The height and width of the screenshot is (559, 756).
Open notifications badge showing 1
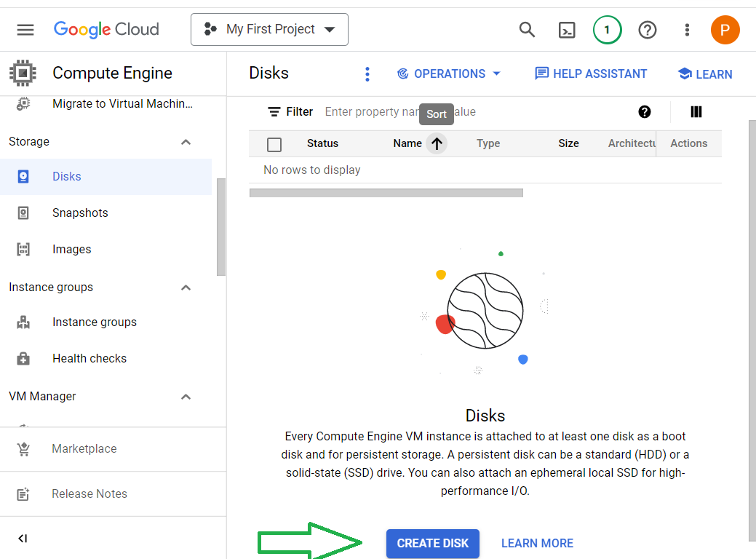click(x=607, y=30)
